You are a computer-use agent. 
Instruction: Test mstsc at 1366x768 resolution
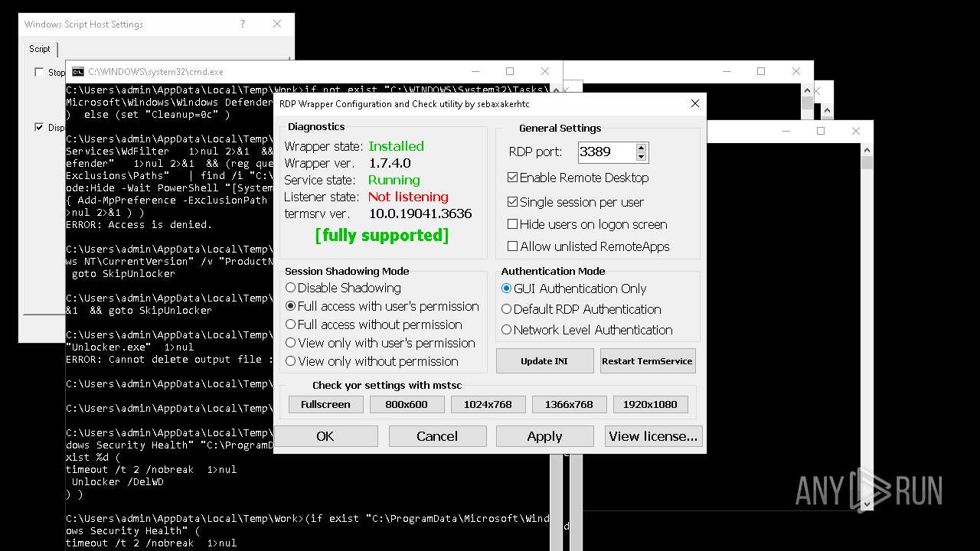[569, 404]
